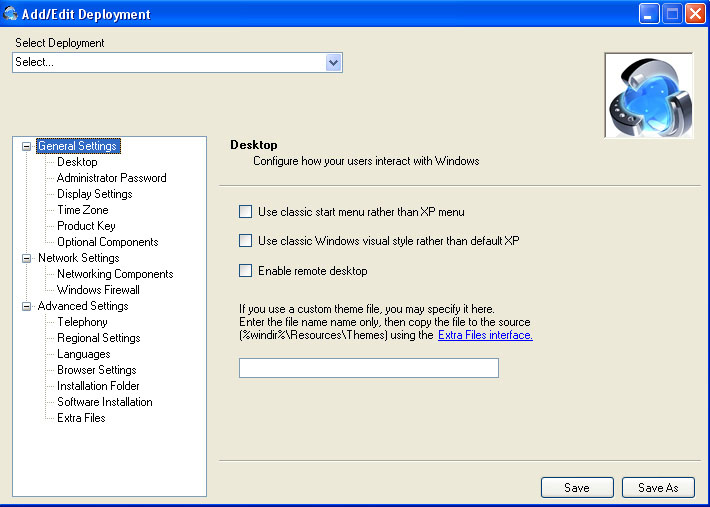Collapse the General Settings tree node
710x507 pixels.
[27, 146]
